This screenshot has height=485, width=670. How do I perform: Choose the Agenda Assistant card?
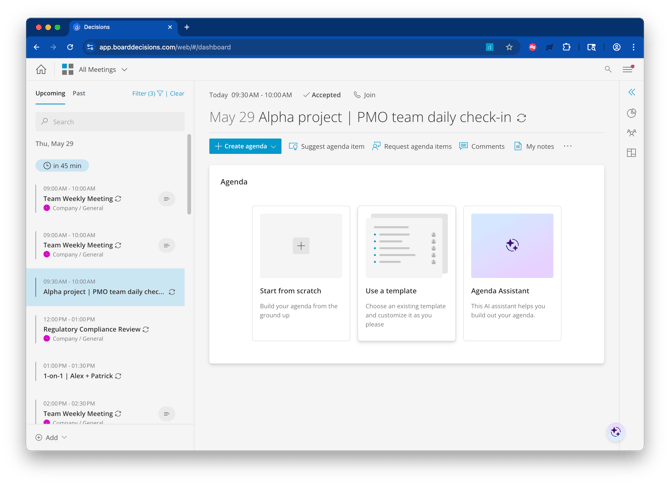pos(512,273)
